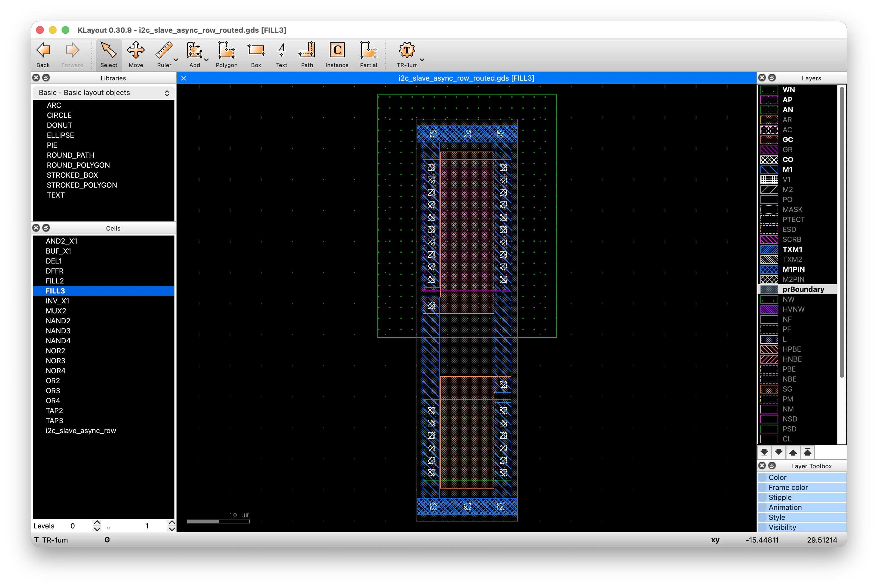Viewport: 878px width, 588px height.
Task: Float the Layer Toolbox panel
Action: click(772, 465)
